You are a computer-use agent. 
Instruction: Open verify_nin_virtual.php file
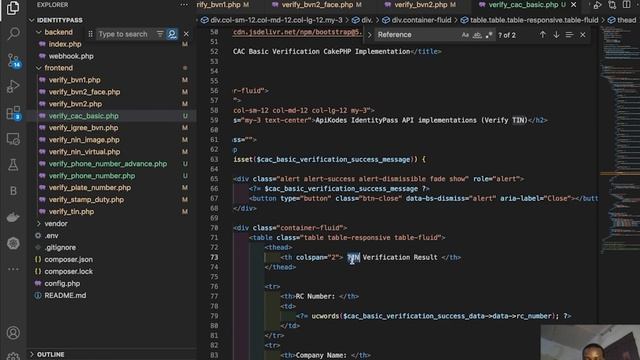84,152
